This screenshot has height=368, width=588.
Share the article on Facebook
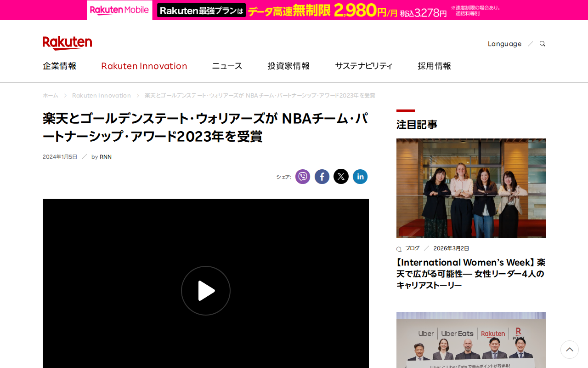(x=322, y=177)
